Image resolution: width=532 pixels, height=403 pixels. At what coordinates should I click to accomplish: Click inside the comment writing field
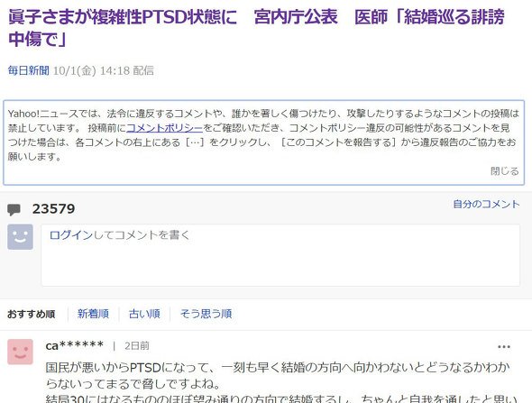(280, 255)
